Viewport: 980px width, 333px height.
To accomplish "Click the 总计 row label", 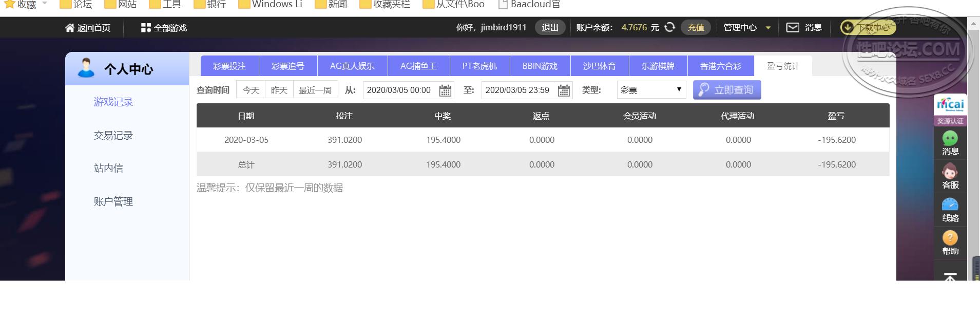I will [246, 164].
